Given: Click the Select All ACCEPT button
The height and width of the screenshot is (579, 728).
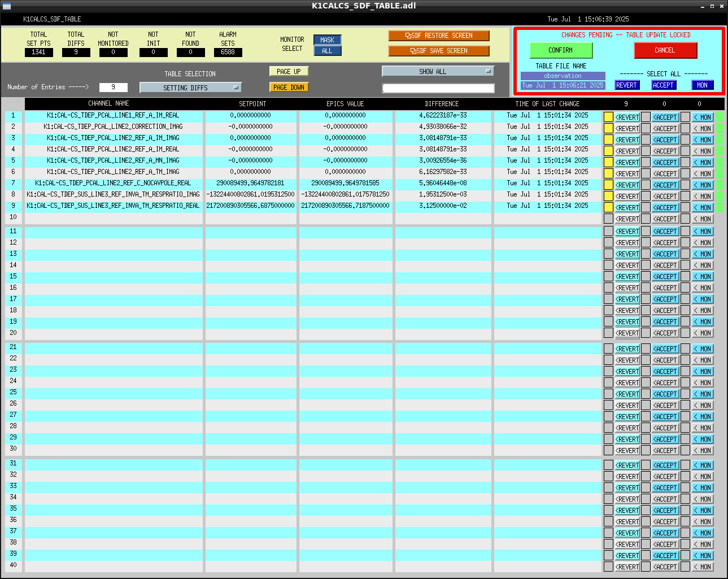Looking at the screenshot, I should 664,85.
